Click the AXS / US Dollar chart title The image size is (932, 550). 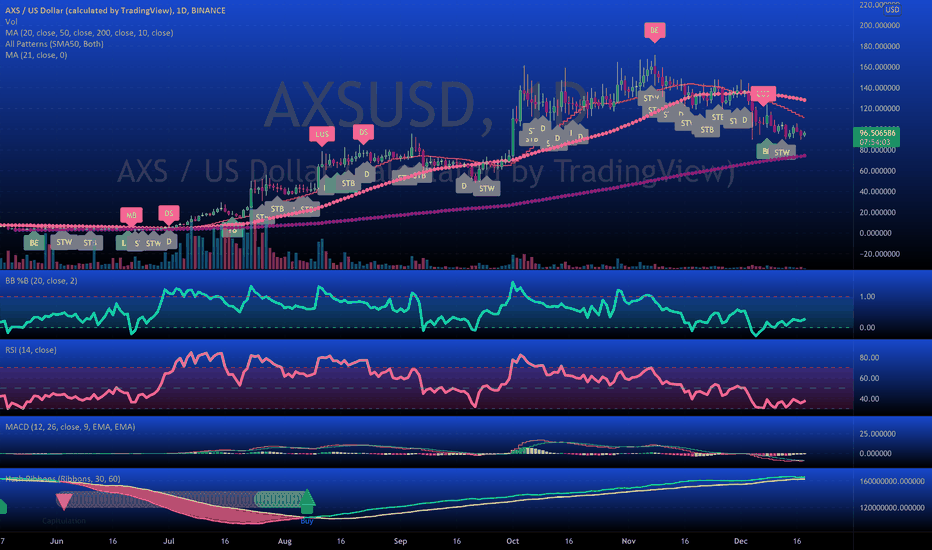click(x=115, y=10)
